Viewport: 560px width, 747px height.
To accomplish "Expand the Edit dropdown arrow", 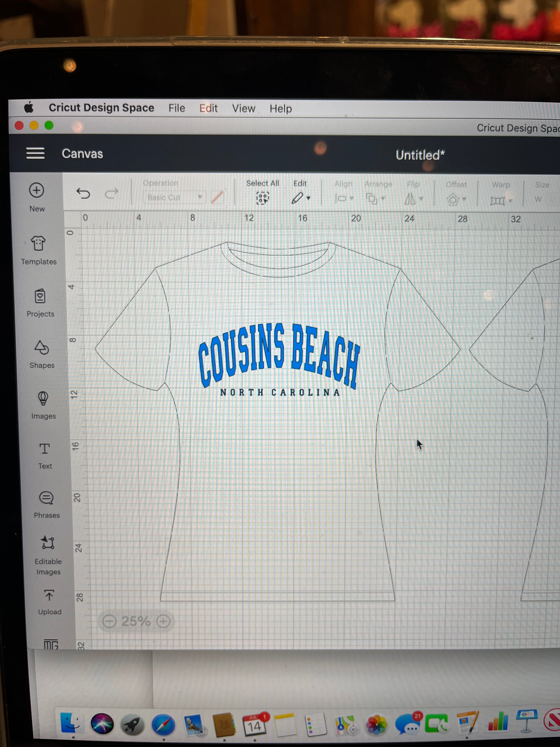I will point(308,198).
